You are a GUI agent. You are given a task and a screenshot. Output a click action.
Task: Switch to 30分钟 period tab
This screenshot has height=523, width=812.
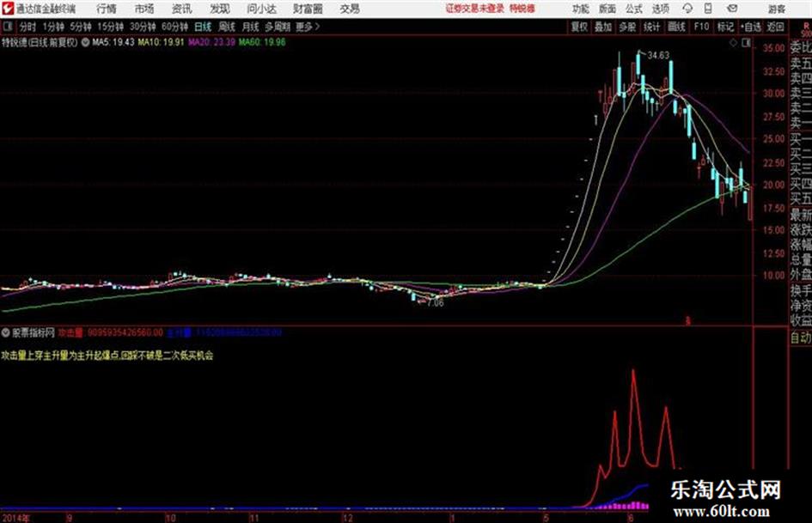pos(143,27)
